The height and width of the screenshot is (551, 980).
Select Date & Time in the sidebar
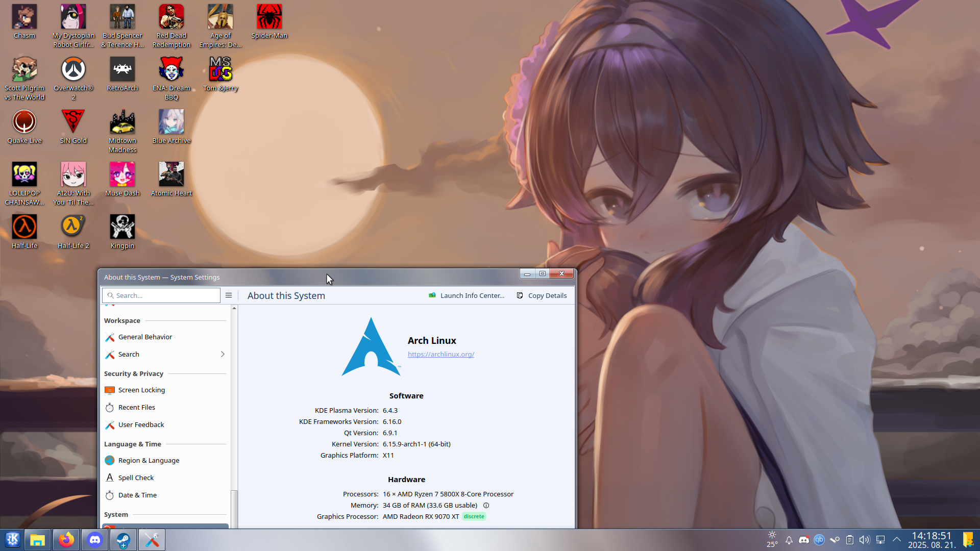[137, 495]
